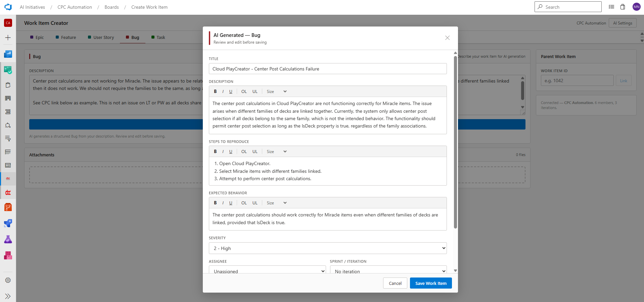The height and width of the screenshot is (302, 644).
Task: Open the CA project tile in sidebar
Action: (x=8, y=23)
